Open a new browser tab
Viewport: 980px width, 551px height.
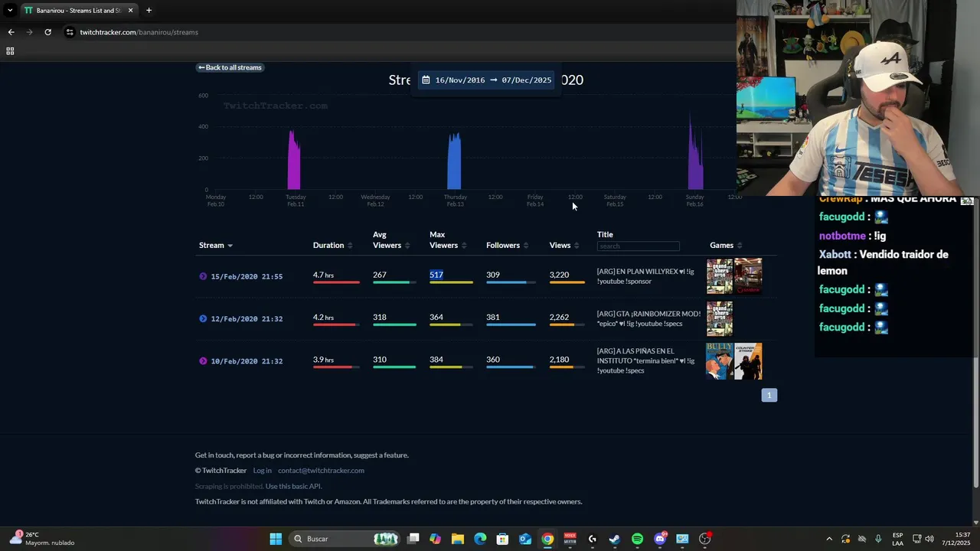pos(149,11)
